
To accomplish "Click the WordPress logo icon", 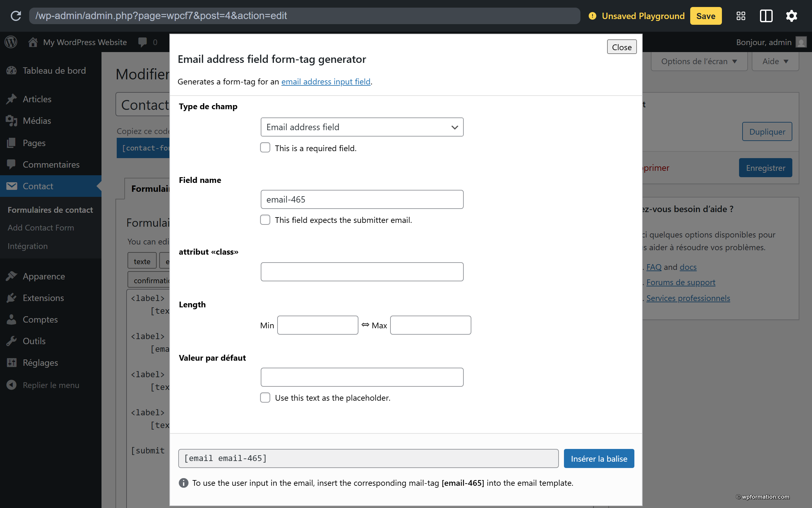I will [11, 42].
